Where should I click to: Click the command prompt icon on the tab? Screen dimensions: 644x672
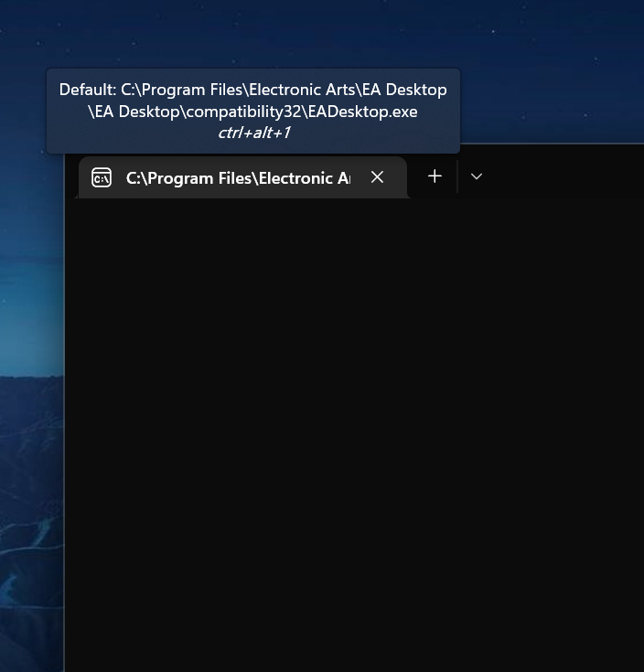coord(102,177)
